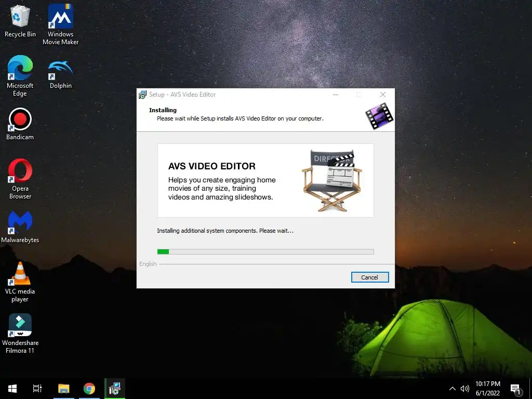532x399 pixels.
Task: Select the Wondershare Filmora 11 shortcut
Action: (x=20, y=334)
